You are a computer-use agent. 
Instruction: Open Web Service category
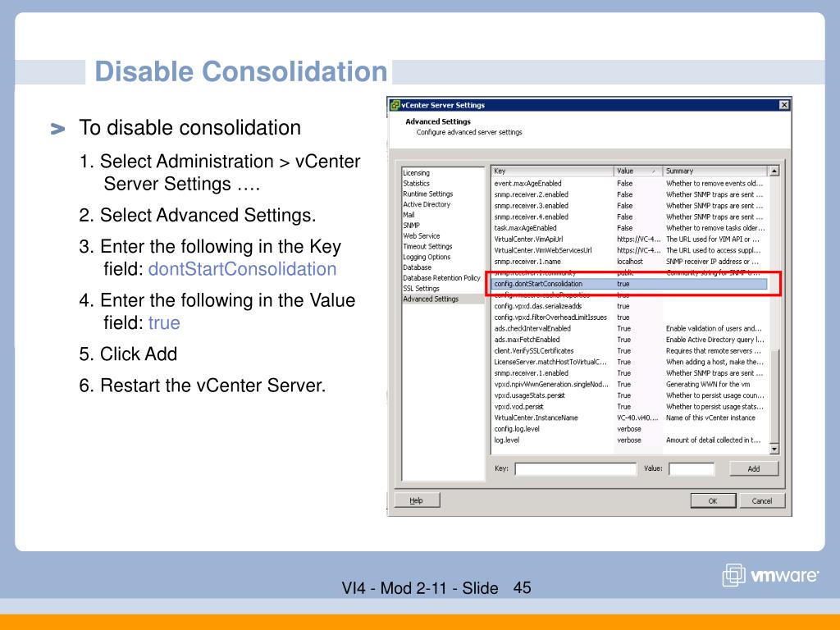(x=422, y=235)
